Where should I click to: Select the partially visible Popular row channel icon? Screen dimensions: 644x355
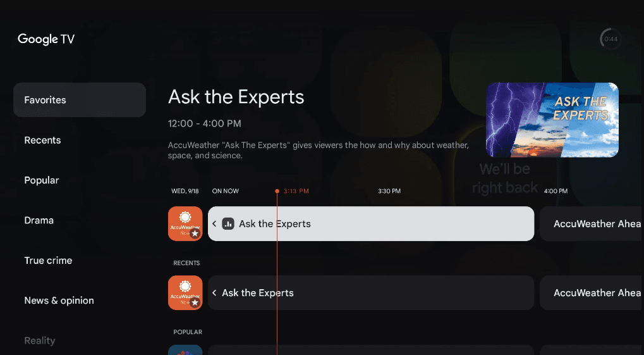tap(185, 350)
